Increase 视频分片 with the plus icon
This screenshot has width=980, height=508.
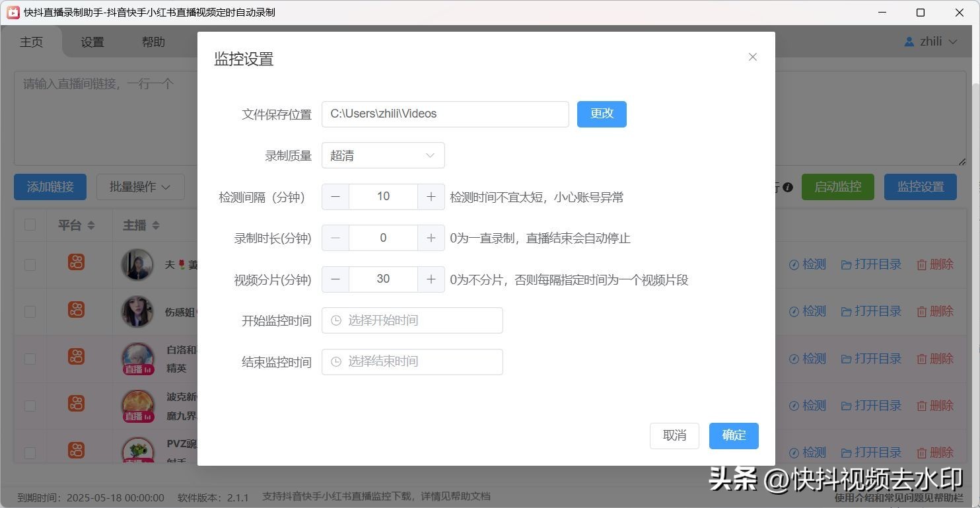(431, 279)
